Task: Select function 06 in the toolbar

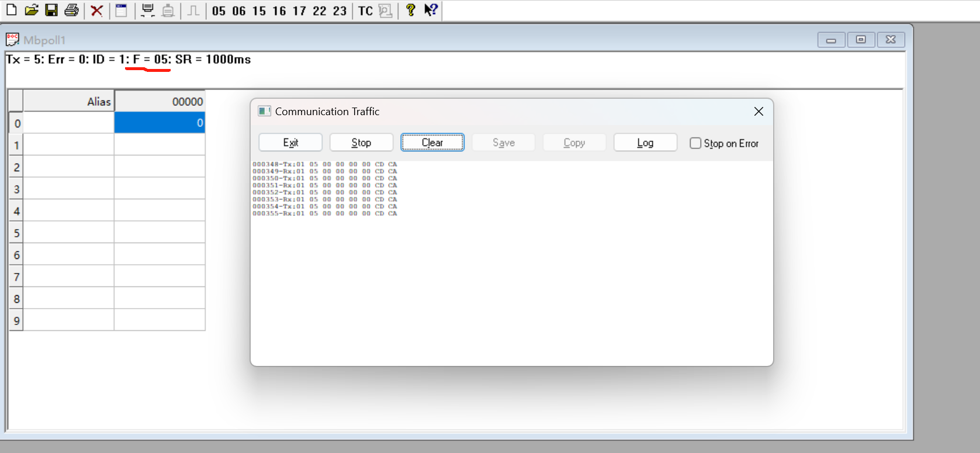Action: [x=239, y=11]
